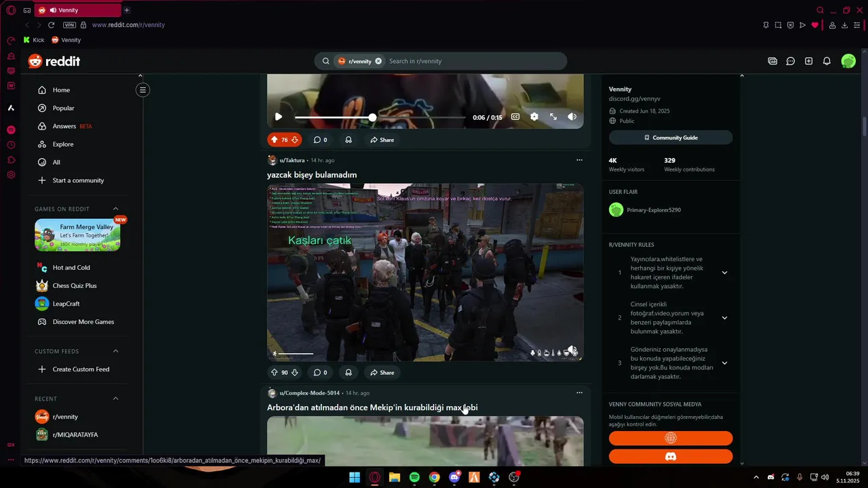Seek the top video progress bar
This screenshot has height=488, width=868.
click(380, 117)
